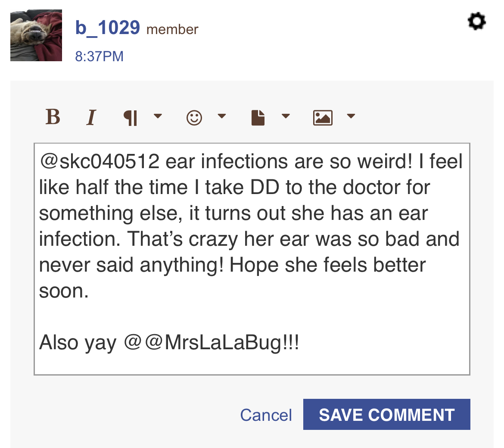Click the 8:37PM timestamp link
The width and height of the screenshot is (504, 448).
coord(99,56)
